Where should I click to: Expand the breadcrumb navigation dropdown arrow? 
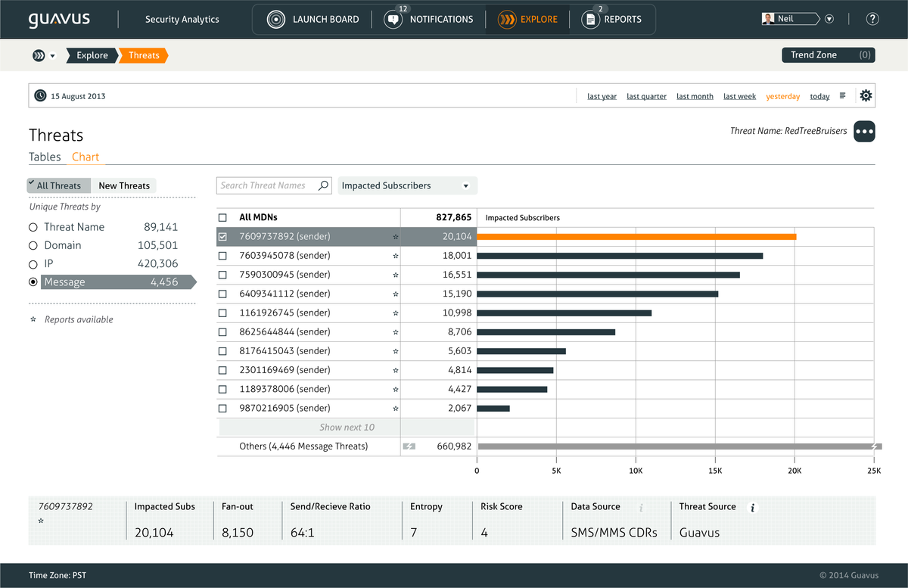53,56
